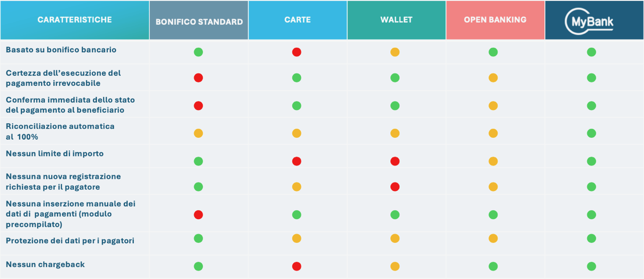Viewport: 644px width, 279px height.
Task: Click yellow CARTE dot in Protezione dei dati row
Action: pyautogui.click(x=297, y=239)
